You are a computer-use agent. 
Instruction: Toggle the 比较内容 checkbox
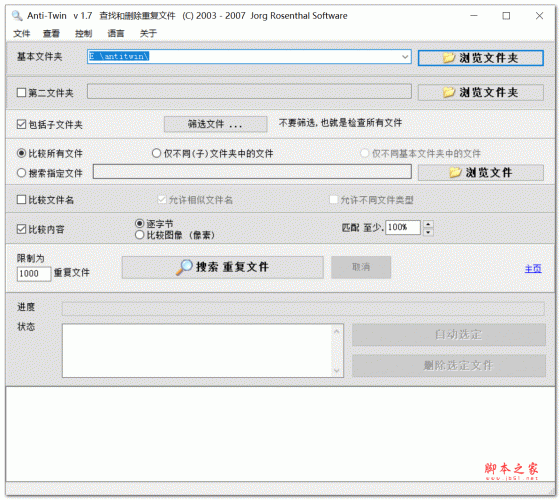pos(21,229)
